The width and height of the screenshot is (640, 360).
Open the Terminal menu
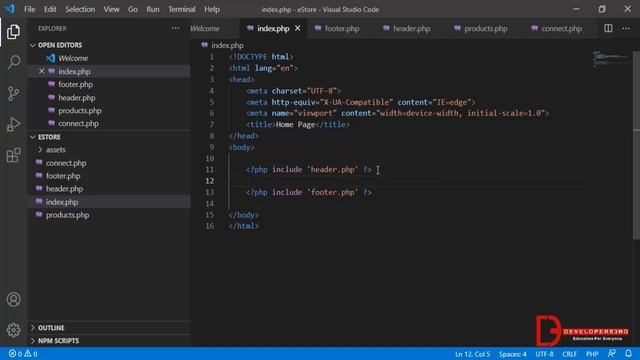pos(182,9)
